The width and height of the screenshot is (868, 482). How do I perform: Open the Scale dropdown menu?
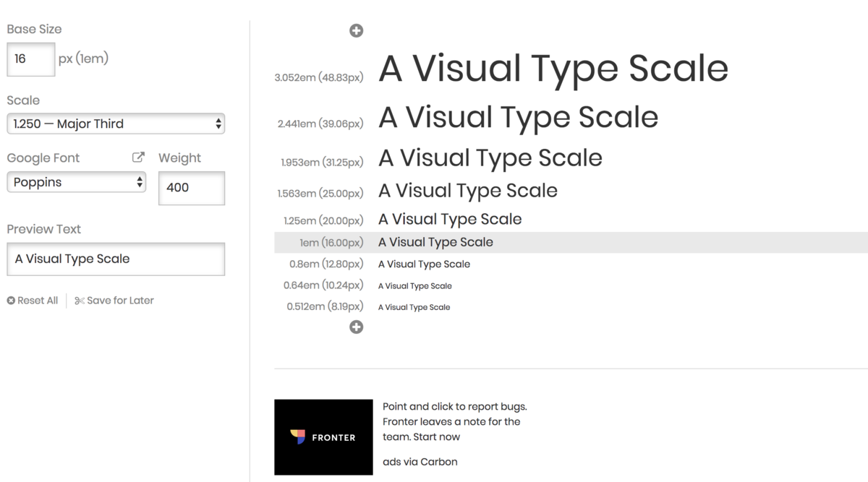click(x=116, y=124)
